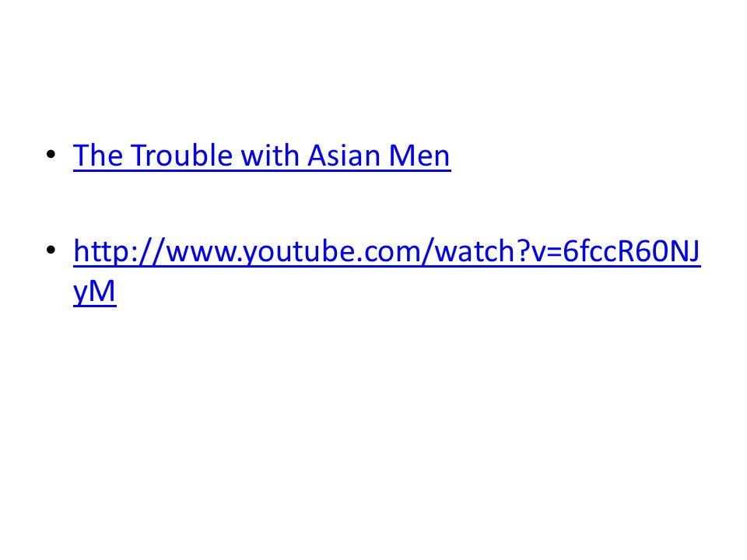Screen dimensions: 747x560
Task: Open the YouTube watch URL link
Action: click(387, 251)
